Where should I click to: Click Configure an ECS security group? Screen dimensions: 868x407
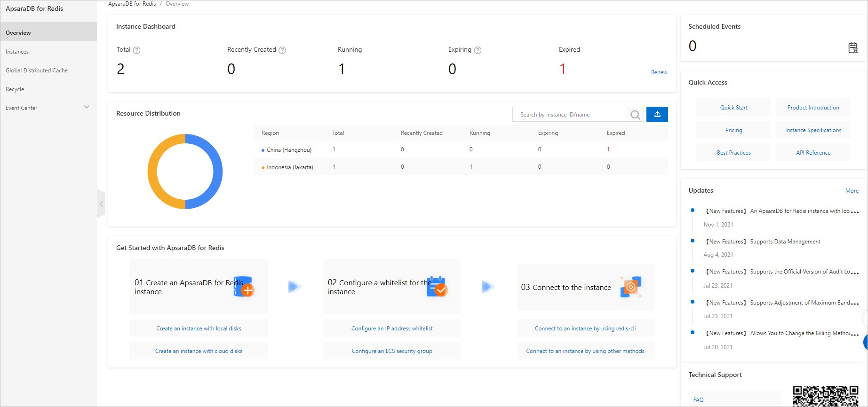click(x=392, y=351)
